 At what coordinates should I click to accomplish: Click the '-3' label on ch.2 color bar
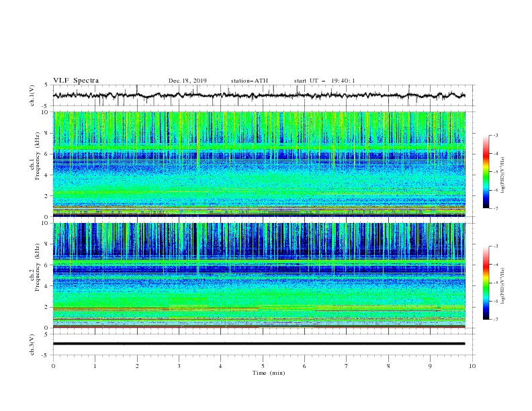coord(495,246)
